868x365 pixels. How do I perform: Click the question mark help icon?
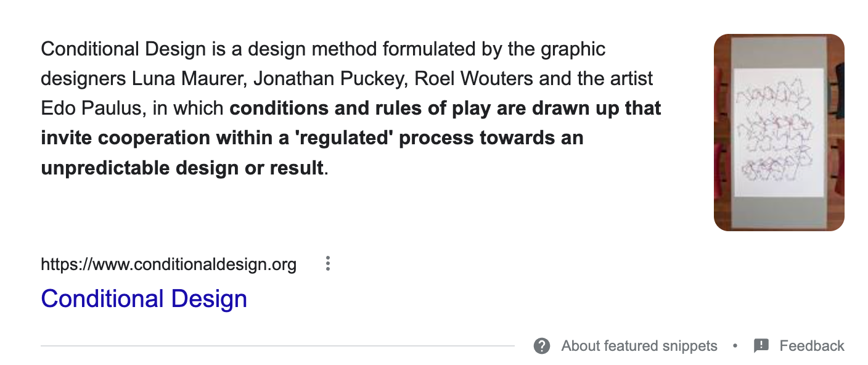pos(542,346)
